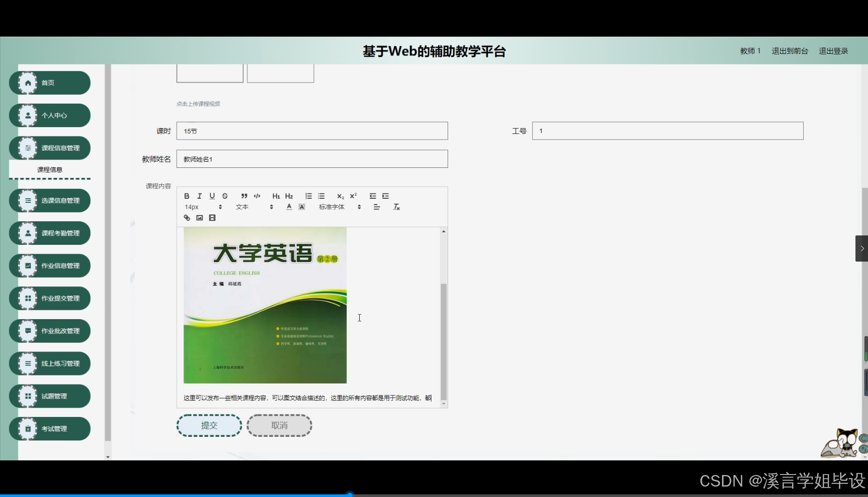The height and width of the screenshot is (497, 868).
Task: Click the 大学英语 cover image in editor
Action: pyautogui.click(x=265, y=305)
